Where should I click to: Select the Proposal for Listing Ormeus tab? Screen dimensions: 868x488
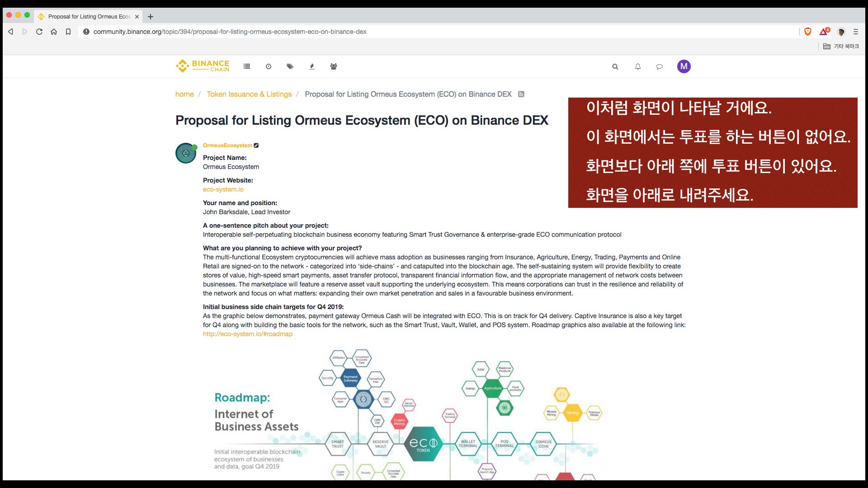[89, 17]
